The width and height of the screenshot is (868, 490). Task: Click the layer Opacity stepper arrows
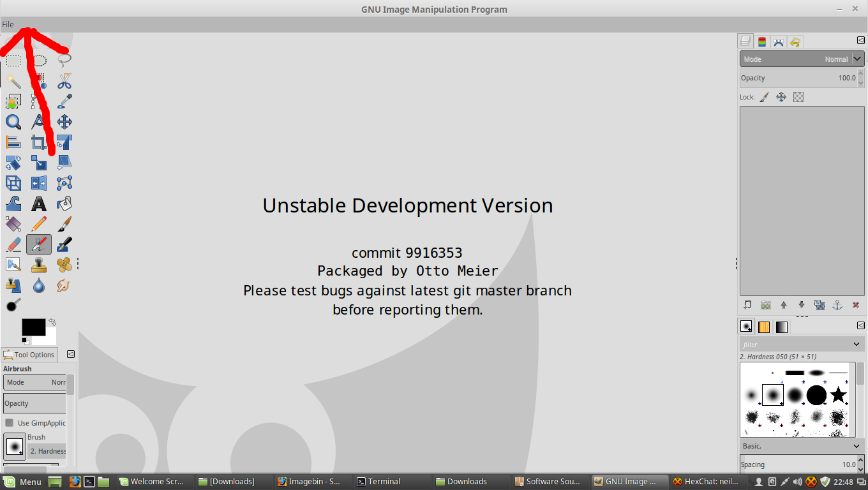tap(860, 78)
